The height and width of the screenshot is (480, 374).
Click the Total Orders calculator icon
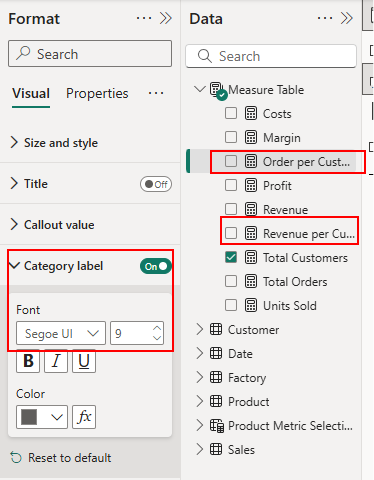pyautogui.click(x=251, y=281)
